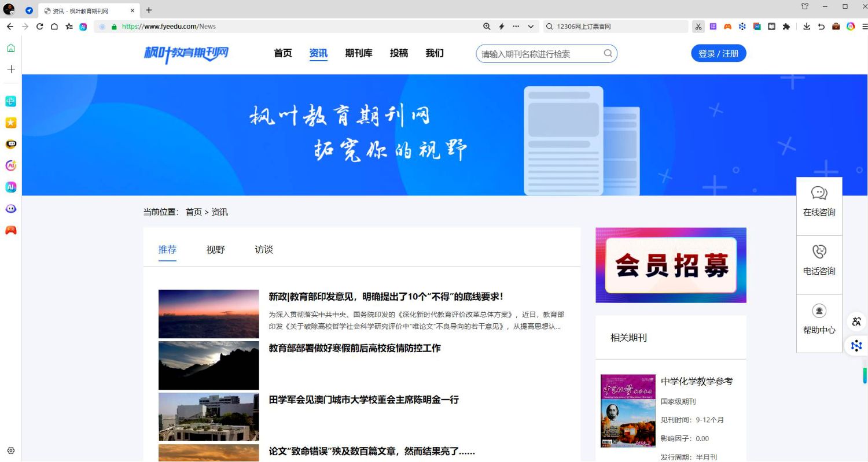Click the translate floating icon

click(x=856, y=321)
